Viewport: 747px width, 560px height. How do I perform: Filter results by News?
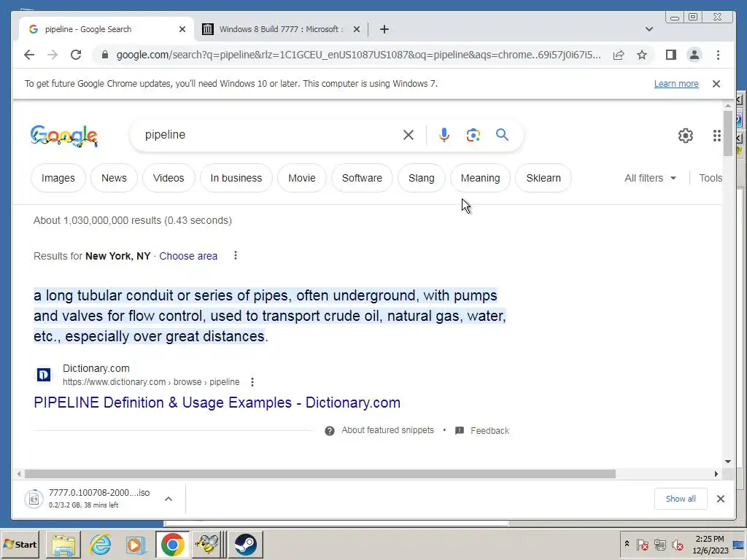point(114,178)
